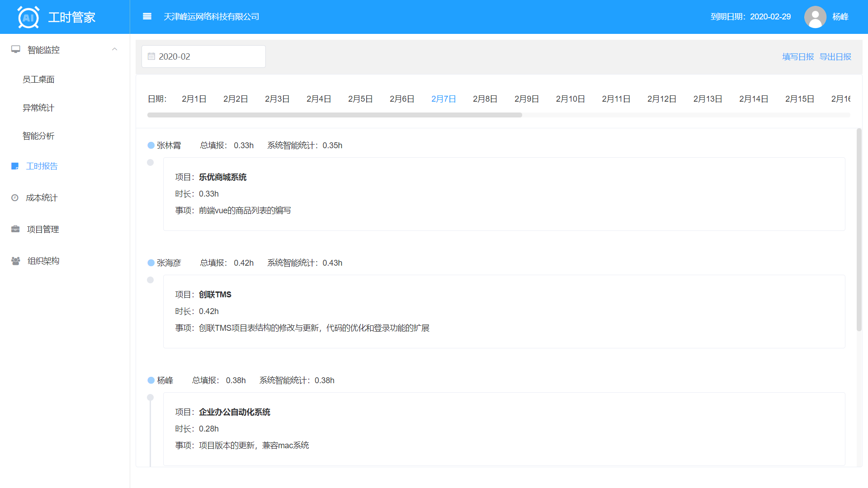Collapse the 智能监控 submenu chevron
This screenshot has width=868, height=488.
click(114, 49)
